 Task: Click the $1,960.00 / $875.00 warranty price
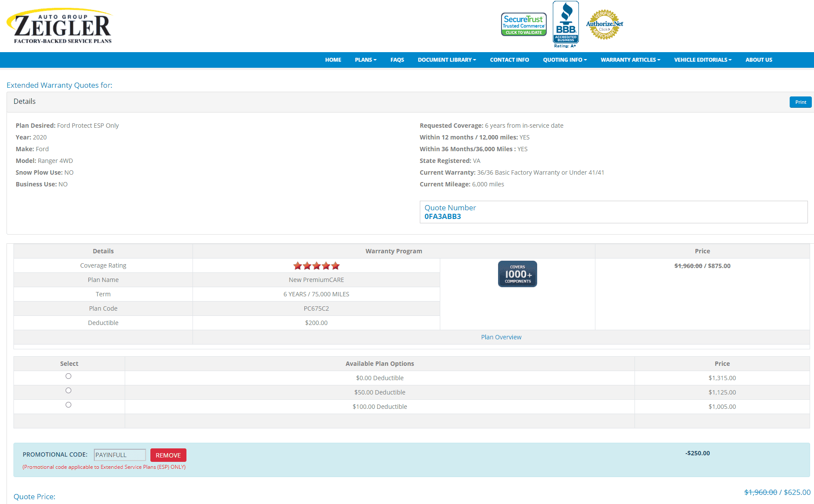click(702, 266)
